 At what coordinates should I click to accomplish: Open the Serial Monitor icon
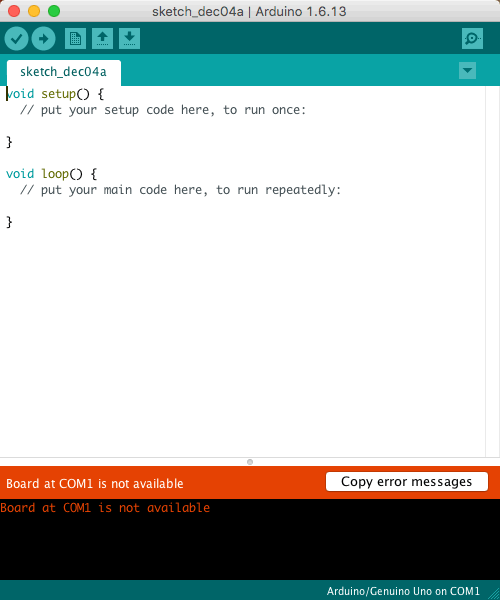pos(472,38)
